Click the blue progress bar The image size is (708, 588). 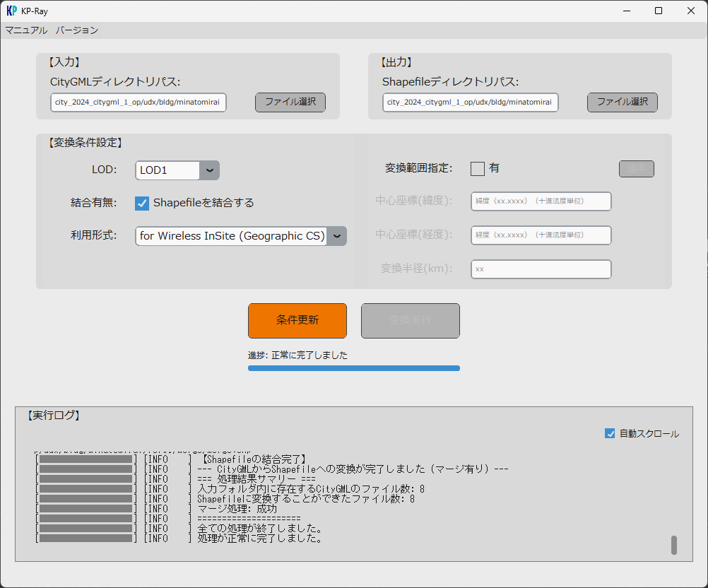pyautogui.click(x=353, y=368)
